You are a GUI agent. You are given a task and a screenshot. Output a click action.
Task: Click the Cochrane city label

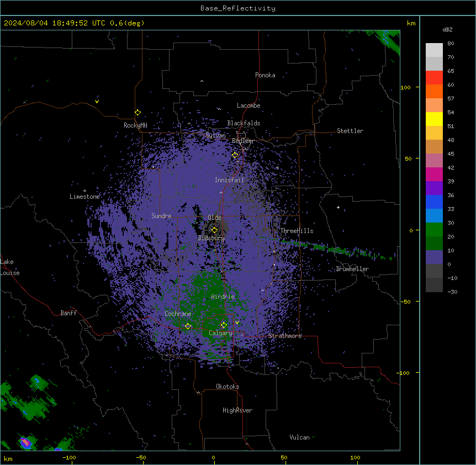(x=178, y=314)
